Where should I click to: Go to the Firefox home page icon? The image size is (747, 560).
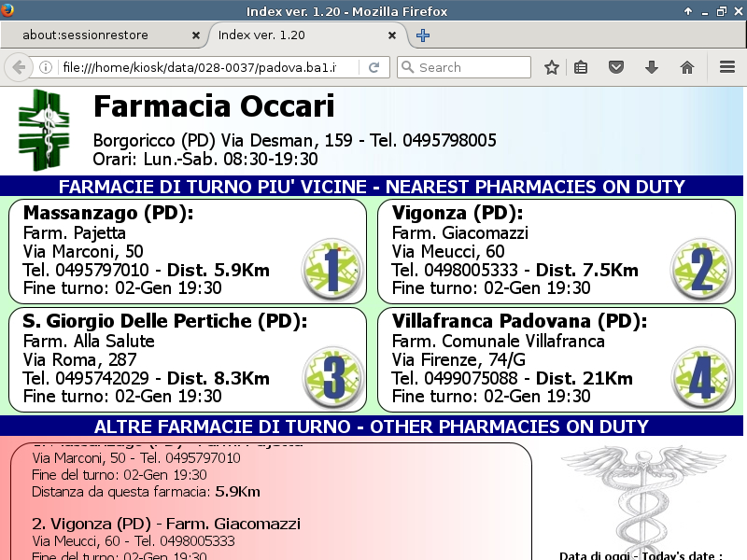687,67
